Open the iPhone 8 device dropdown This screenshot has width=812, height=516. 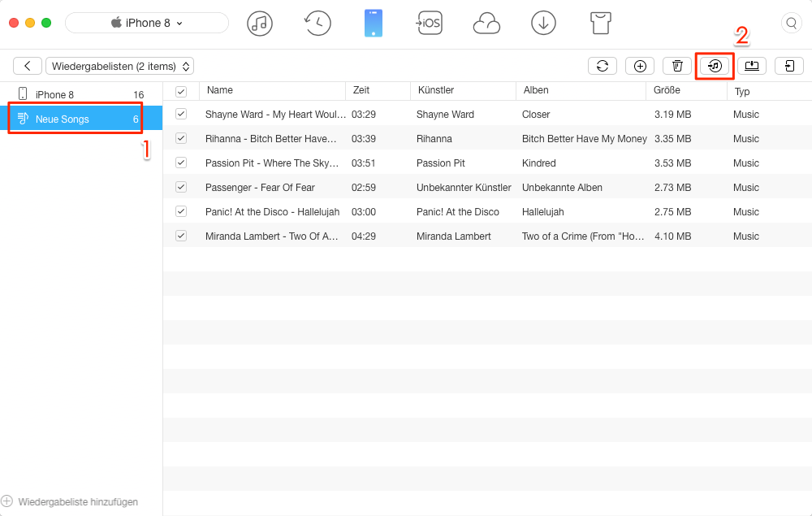147,23
